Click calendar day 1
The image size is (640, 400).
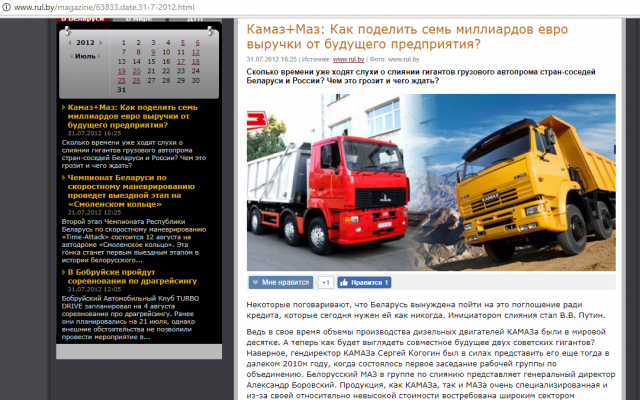pyautogui.click(x=124, y=42)
